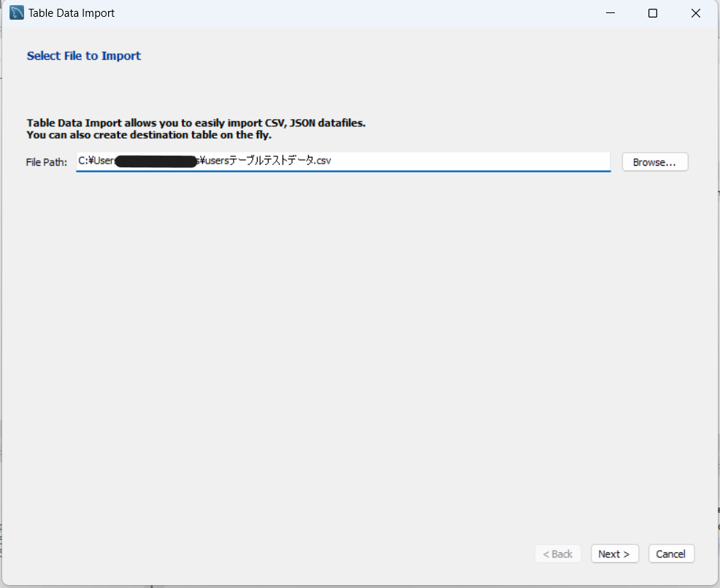Go to previous step with < Back
The height and width of the screenshot is (588, 720).
558,554
